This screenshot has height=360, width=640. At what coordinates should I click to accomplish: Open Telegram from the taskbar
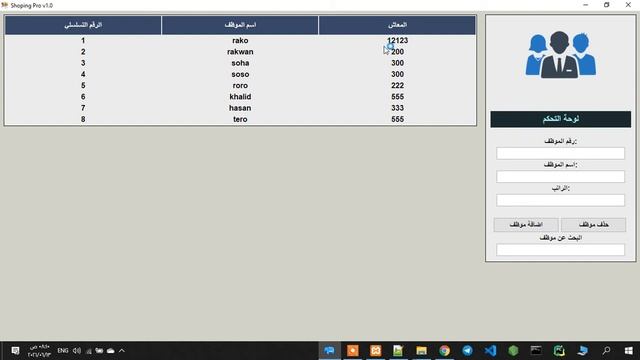tap(467, 351)
